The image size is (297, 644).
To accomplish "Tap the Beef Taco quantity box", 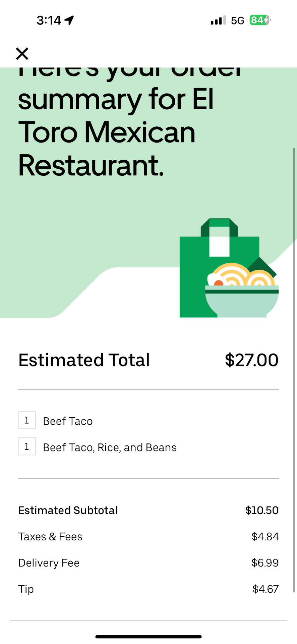I will [x=27, y=420].
